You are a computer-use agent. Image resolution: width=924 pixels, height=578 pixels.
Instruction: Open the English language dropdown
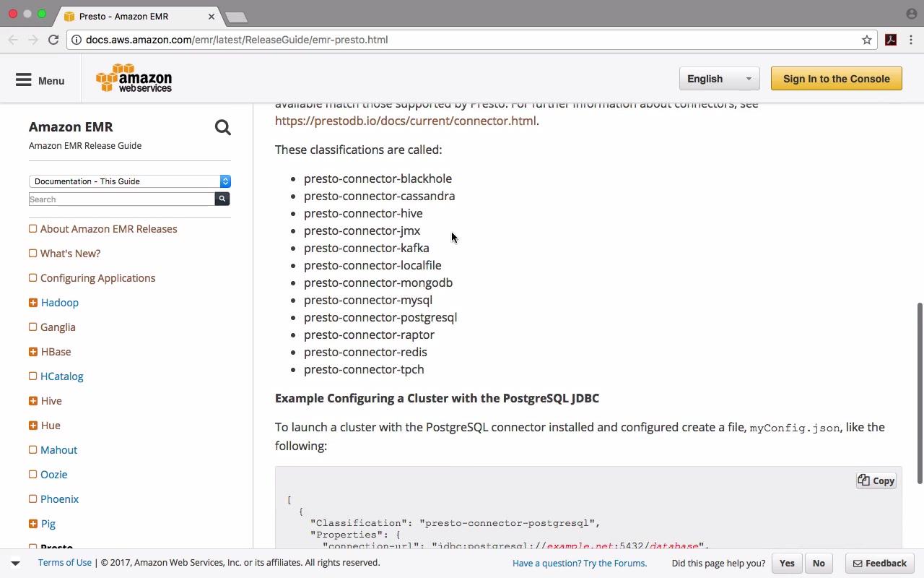[x=719, y=79]
